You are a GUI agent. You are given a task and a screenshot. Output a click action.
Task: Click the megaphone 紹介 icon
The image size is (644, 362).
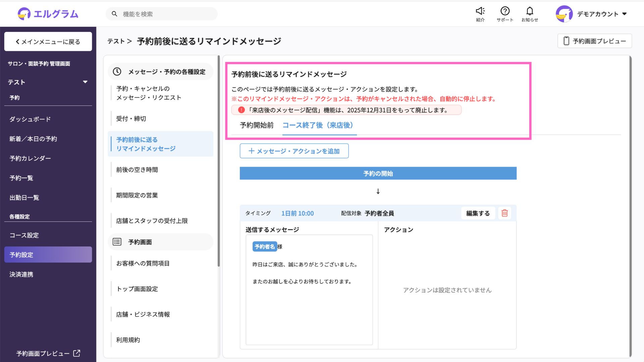(480, 11)
